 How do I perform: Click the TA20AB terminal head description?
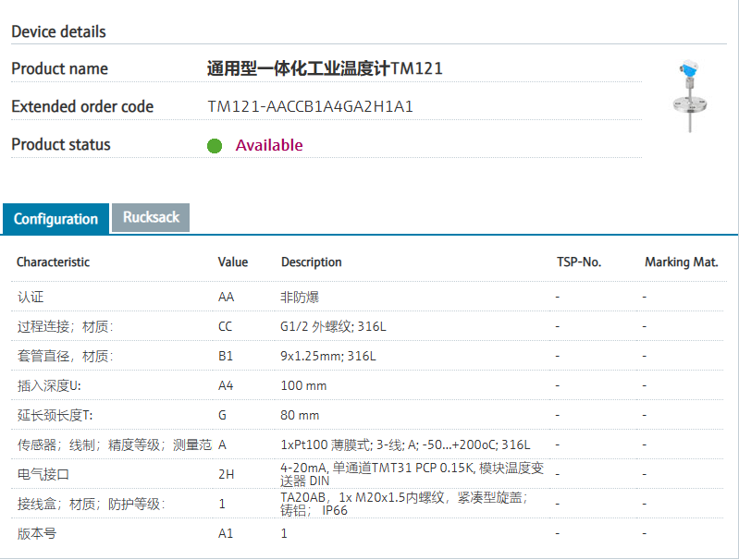403,504
